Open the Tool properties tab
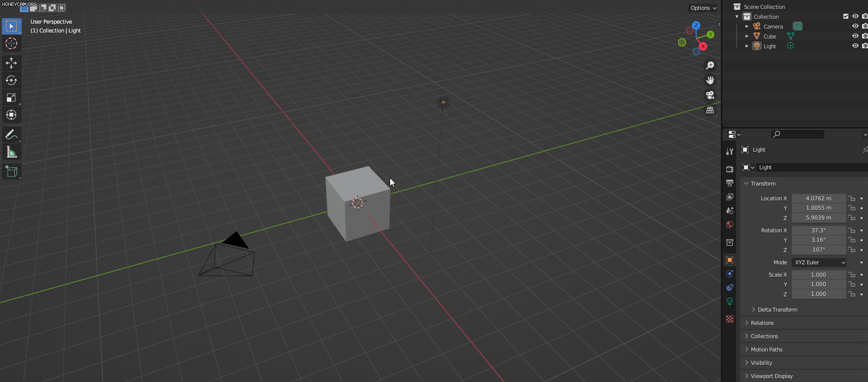Viewport: 868px width, 382px height. pos(730,152)
